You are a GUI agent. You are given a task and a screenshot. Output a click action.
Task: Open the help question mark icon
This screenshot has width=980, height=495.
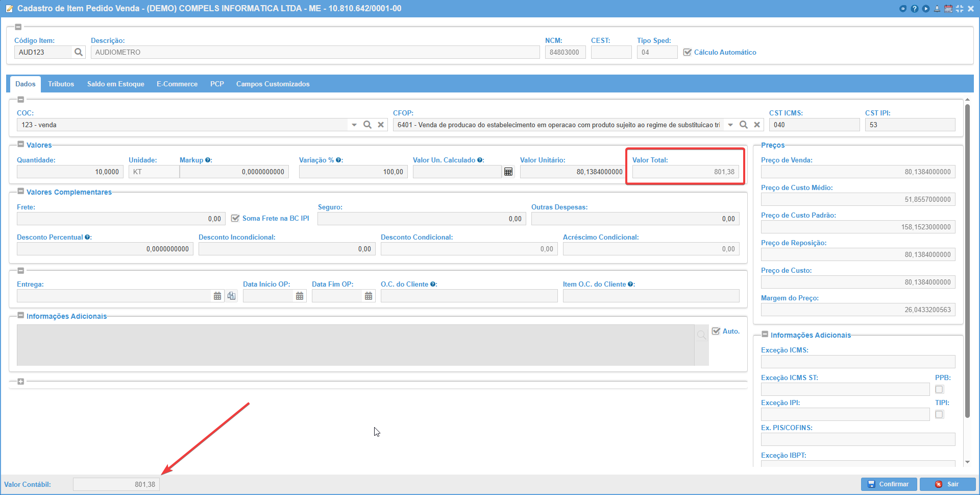coord(914,9)
